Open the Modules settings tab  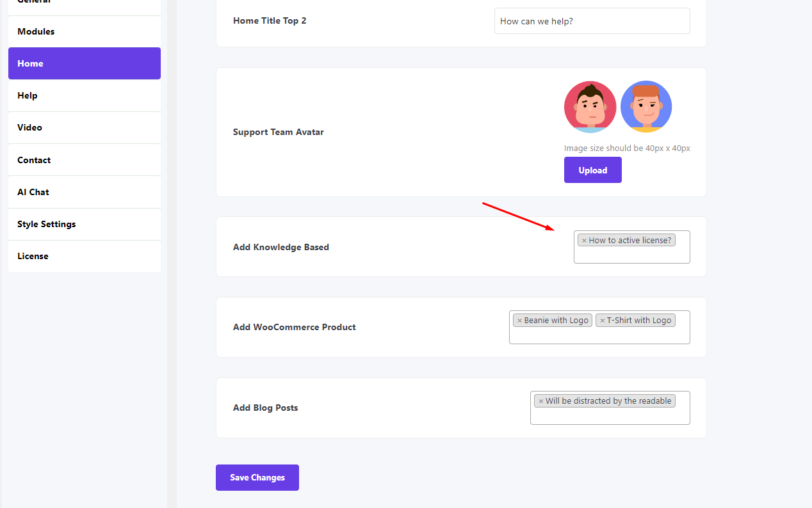click(x=84, y=31)
